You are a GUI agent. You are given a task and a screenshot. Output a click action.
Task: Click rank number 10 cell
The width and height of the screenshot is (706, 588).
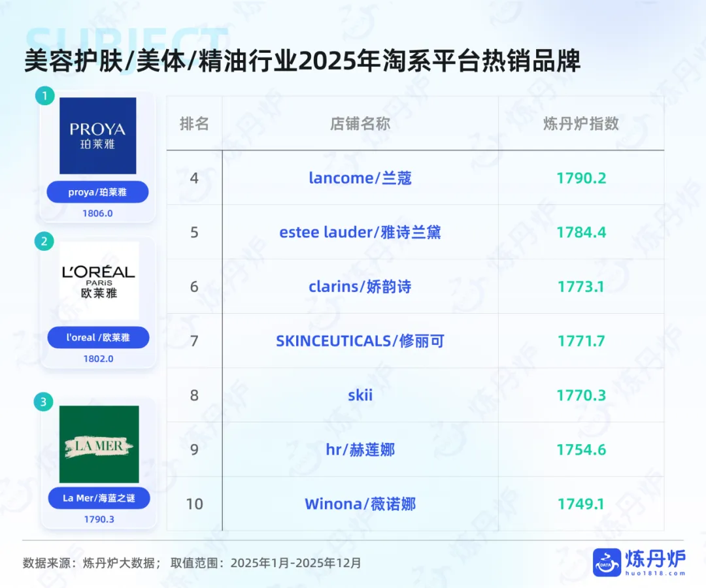[194, 504]
